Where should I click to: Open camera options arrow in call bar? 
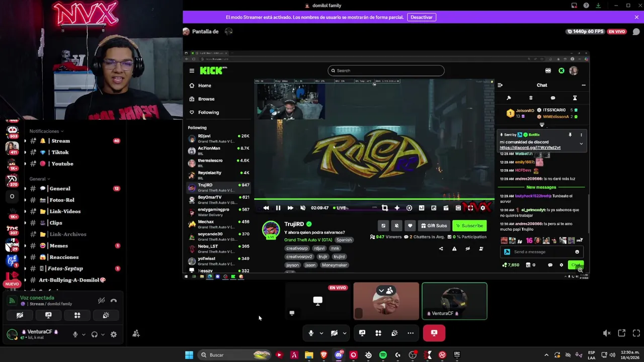[344, 333]
